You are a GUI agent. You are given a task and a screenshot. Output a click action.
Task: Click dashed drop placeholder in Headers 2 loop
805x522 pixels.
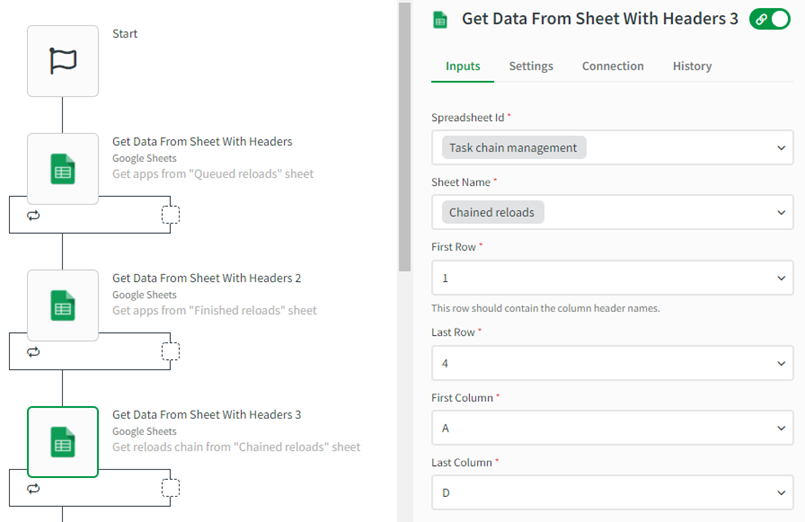[x=170, y=351]
